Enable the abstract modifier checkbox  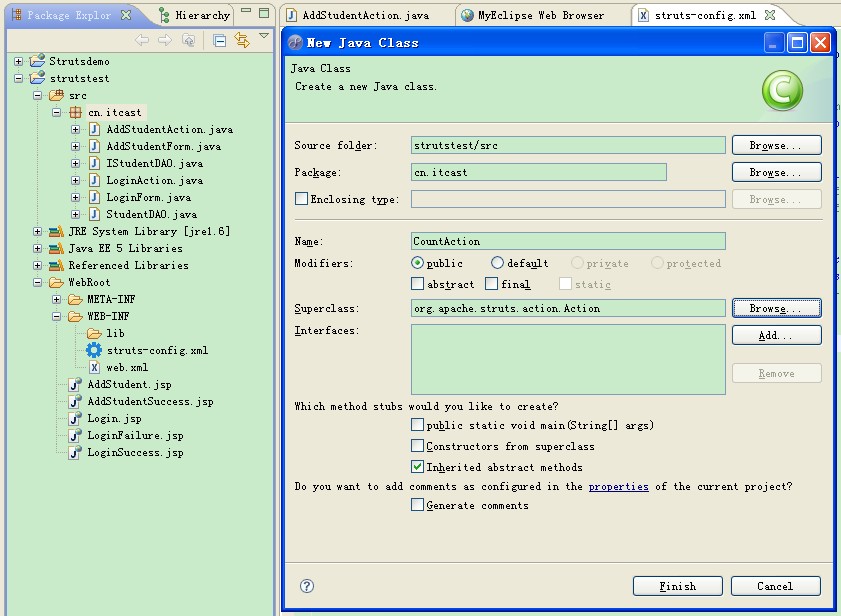click(417, 283)
